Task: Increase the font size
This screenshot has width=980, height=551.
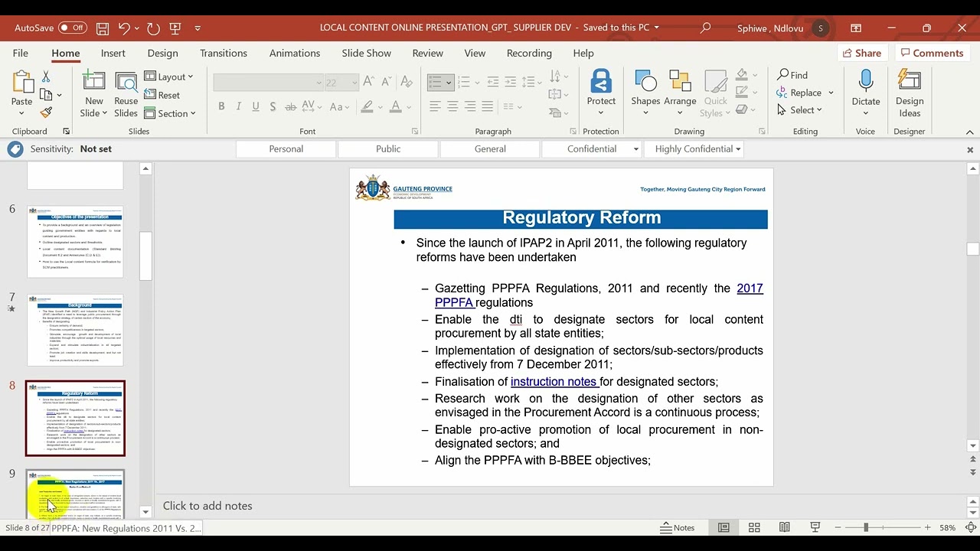Action: 369,82
